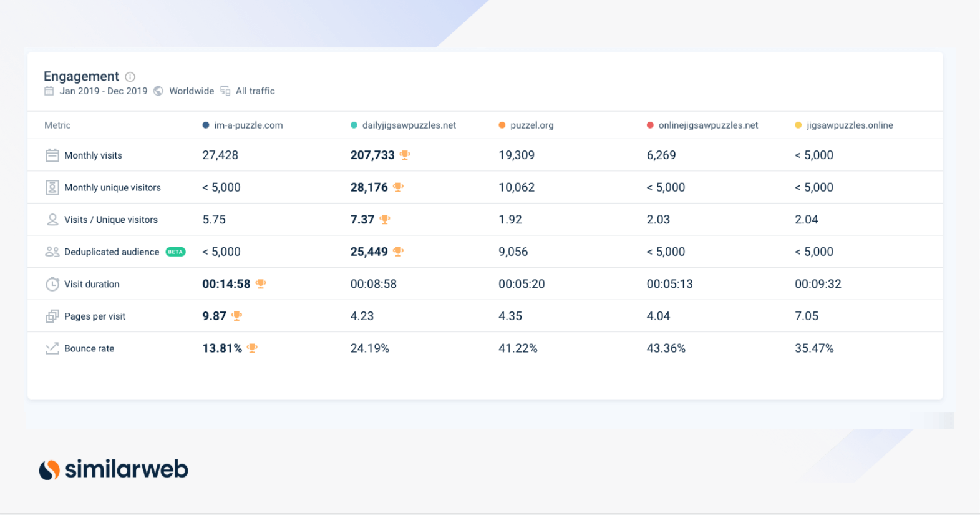Click the trophy icon next to 7.37

[385, 220]
